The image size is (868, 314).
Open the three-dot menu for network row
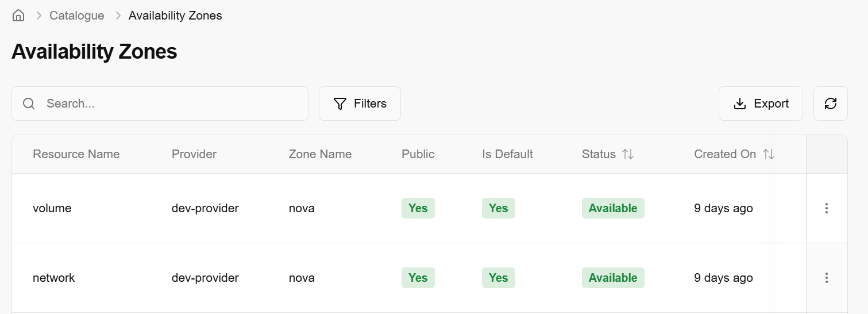826,278
